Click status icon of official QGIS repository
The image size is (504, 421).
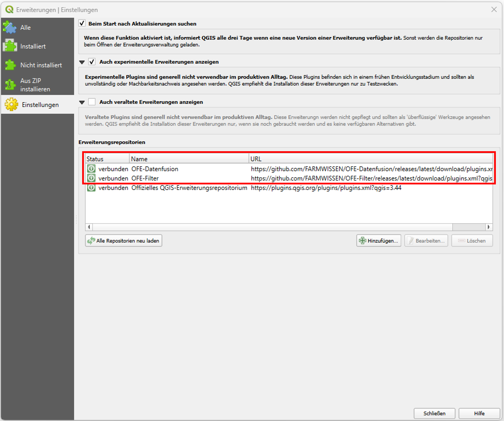pos(91,187)
